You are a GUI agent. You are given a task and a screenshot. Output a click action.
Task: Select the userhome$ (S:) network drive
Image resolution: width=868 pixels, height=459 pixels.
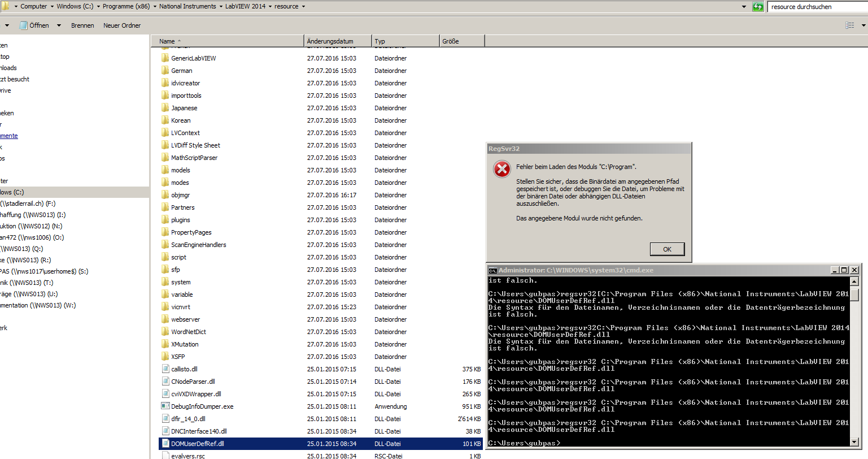click(x=44, y=271)
